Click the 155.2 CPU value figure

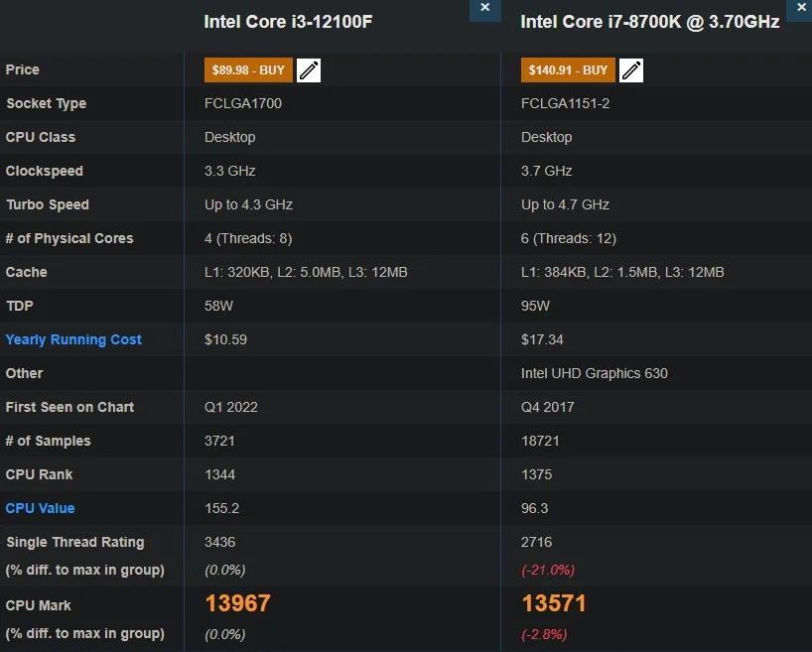coord(221,508)
